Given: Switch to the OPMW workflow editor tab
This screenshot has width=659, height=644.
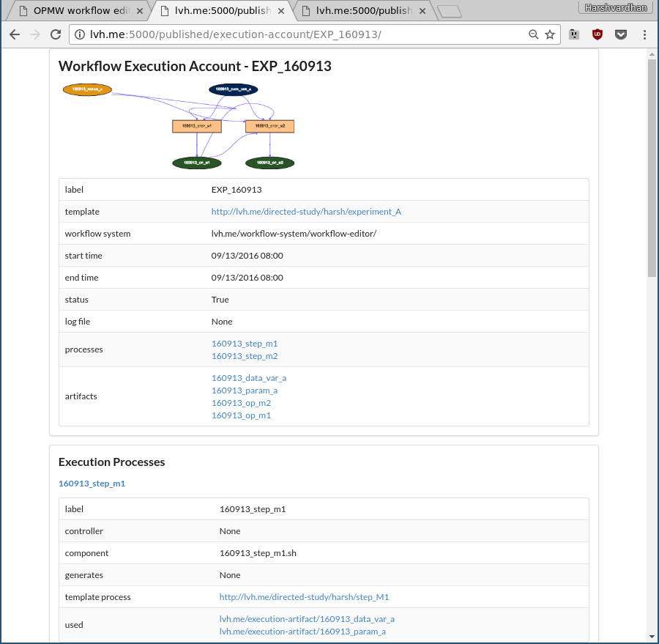Looking at the screenshot, I should (x=80, y=10).
